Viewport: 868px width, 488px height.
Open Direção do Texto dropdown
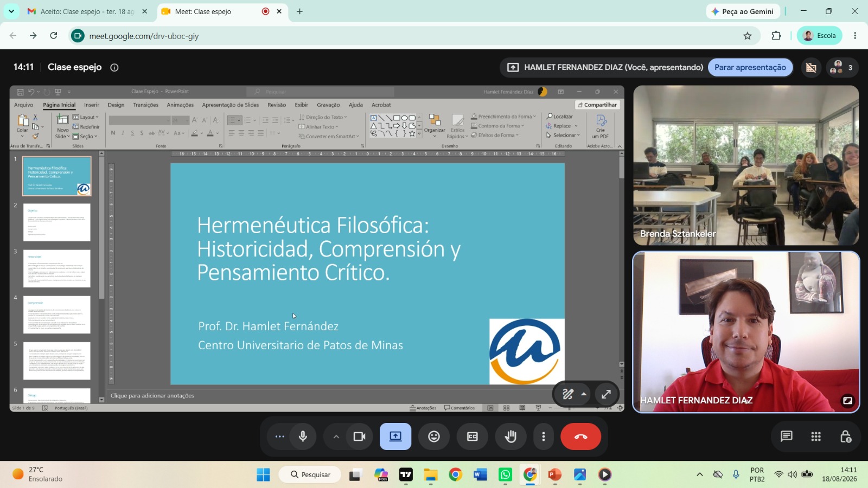tap(323, 117)
